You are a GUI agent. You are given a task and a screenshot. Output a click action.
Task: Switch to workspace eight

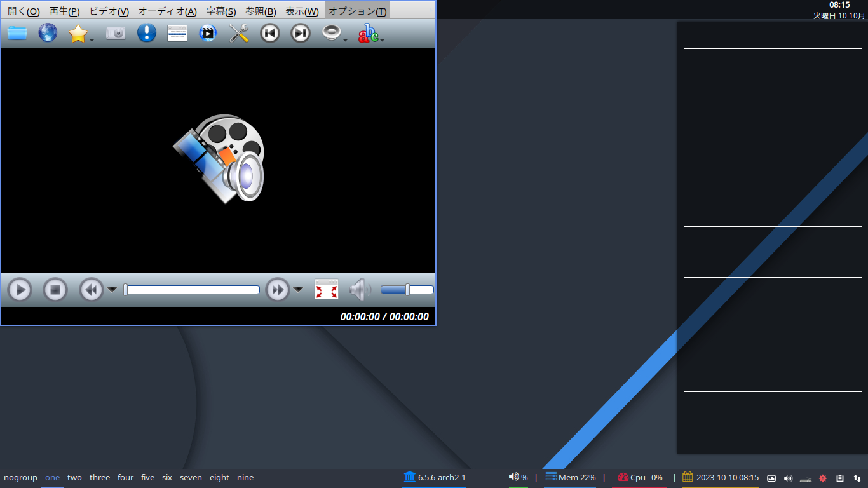tap(219, 477)
